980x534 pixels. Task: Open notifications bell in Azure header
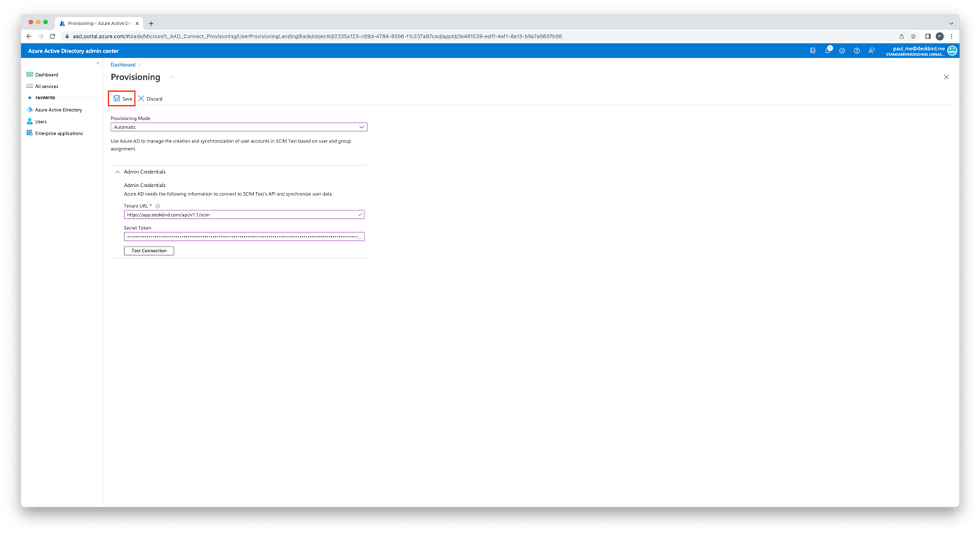[828, 51]
